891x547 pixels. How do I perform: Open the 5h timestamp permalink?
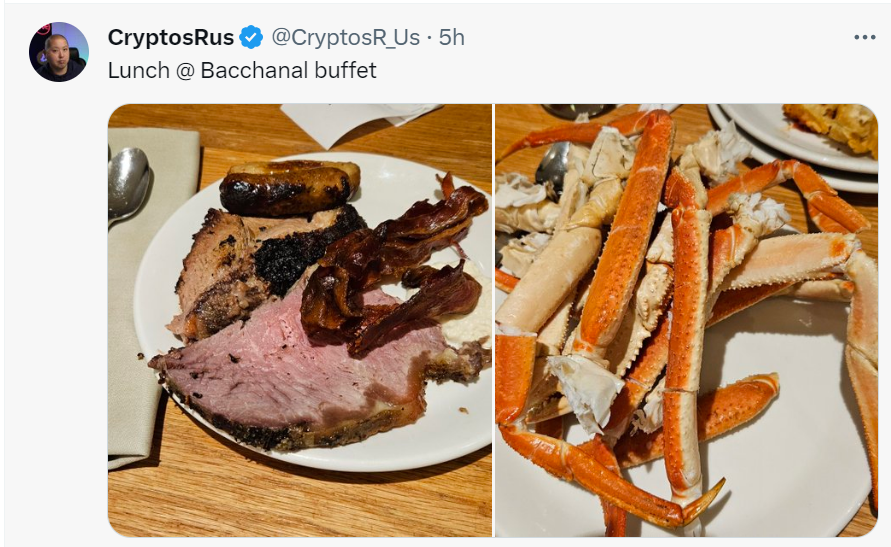pyautogui.click(x=452, y=37)
